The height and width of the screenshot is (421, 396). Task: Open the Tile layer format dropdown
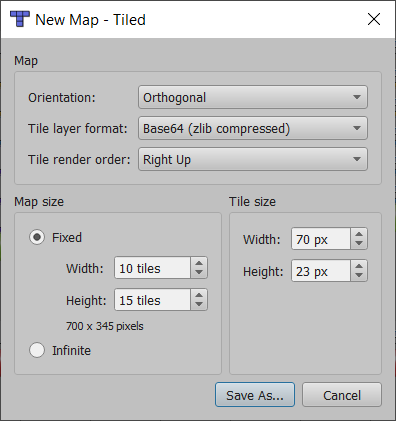(x=253, y=128)
